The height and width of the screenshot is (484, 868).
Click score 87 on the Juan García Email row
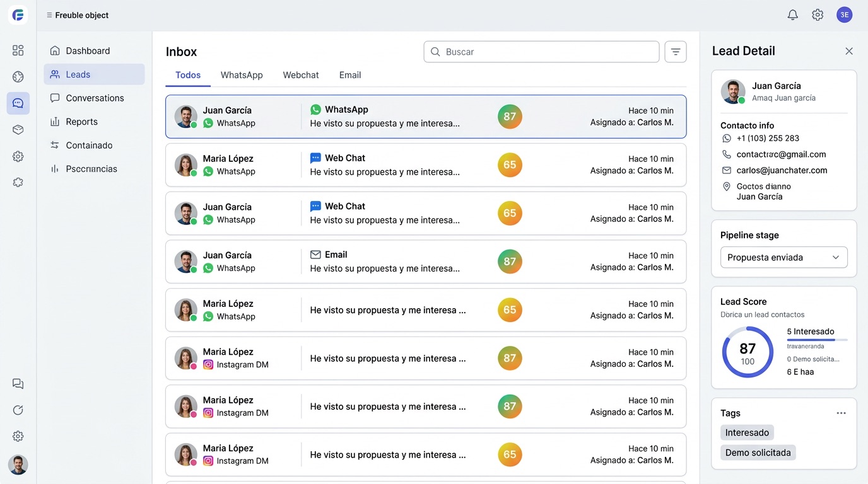tap(510, 262)
